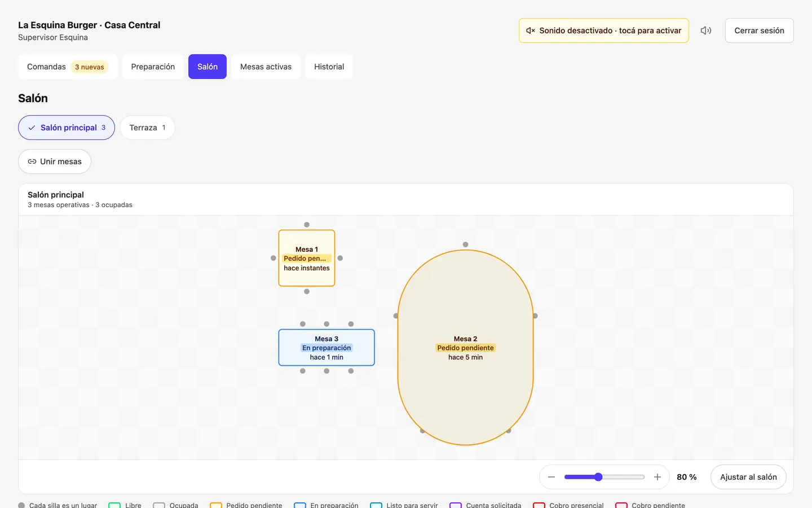The height and width of the screenshot is (508, 812).
Task: Click the muted speaker icon in banner
Action: point(531,30)
